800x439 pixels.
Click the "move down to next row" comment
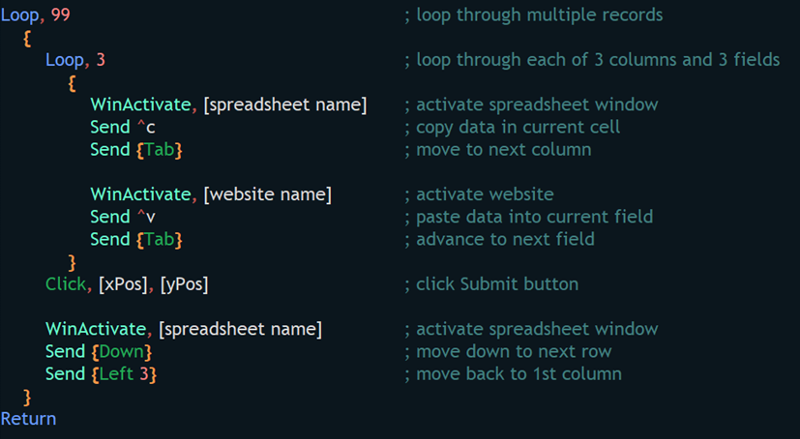point(507,351)
